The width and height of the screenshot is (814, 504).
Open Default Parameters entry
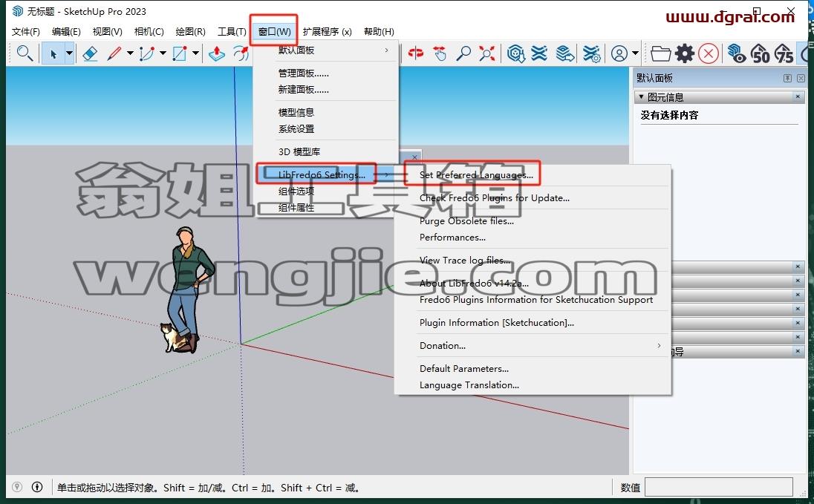(x=463, y=368)
